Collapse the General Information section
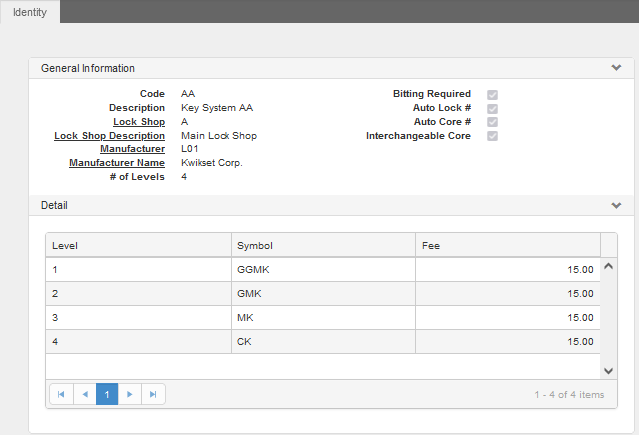 coord(616,68)
